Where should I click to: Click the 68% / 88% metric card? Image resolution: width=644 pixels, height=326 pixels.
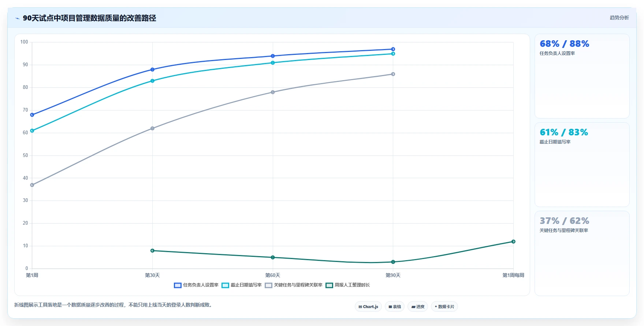pos(582,76)
